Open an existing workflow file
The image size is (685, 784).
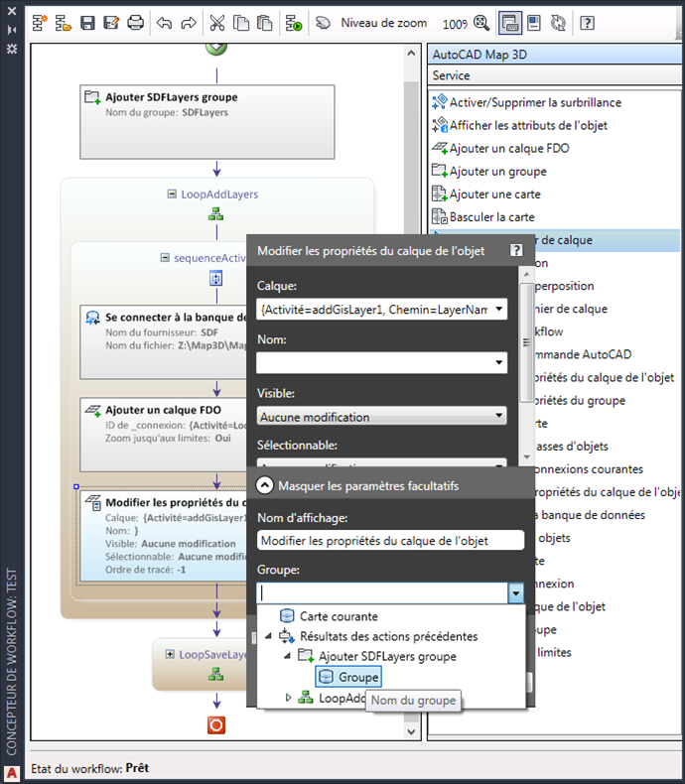tap(64, 23)
